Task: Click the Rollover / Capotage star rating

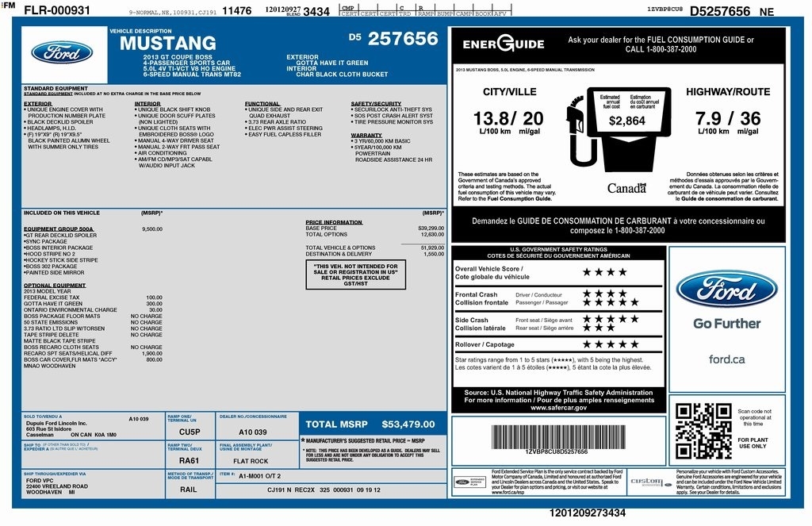Action: [x=611, y=344]
